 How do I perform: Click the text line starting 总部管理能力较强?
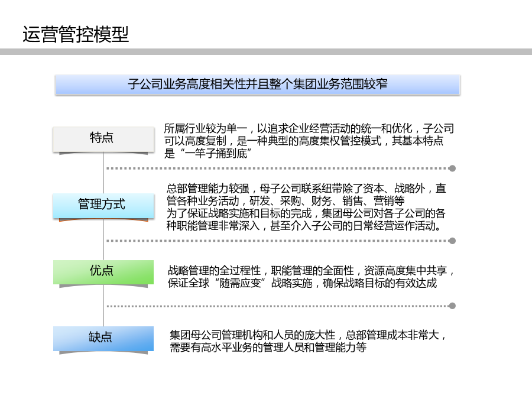coord(306,189)
